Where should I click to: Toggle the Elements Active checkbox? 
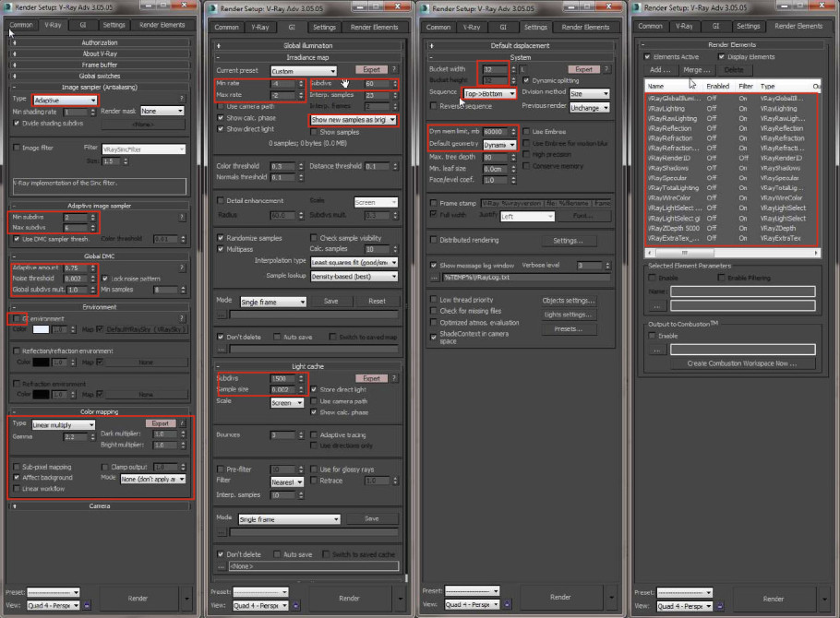coord(647,57)
